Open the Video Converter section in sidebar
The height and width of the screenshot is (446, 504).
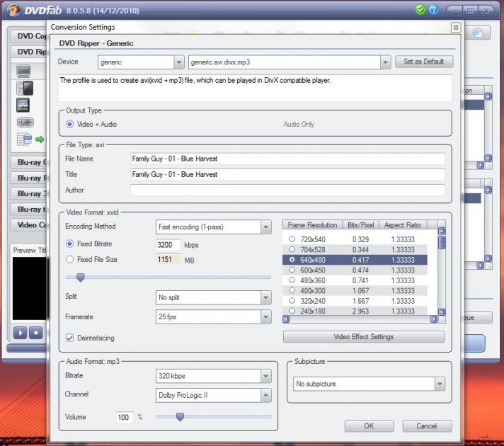[x=29, y=224]
